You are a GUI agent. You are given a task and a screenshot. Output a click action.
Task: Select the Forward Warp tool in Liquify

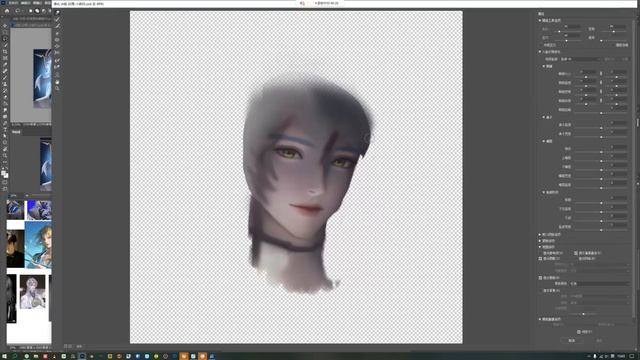tap(57, 13)
